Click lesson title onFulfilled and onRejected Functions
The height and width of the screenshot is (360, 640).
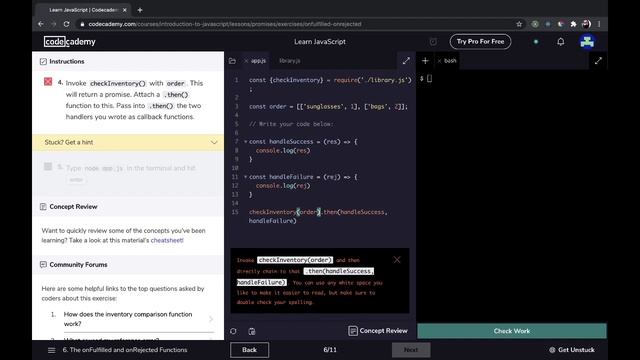pyautogui.click(x=125, y=350)
